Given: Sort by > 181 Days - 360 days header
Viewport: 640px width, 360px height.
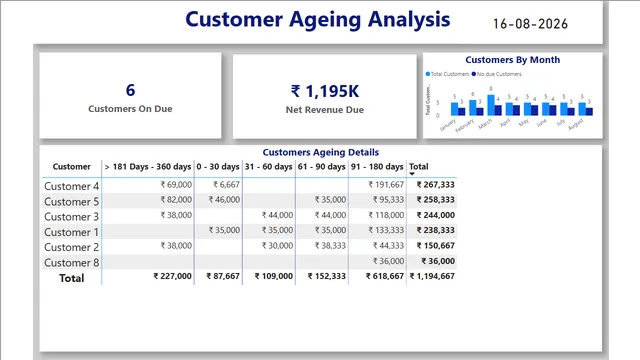Looking at the screenshot, I should click(x=148, y=167).
